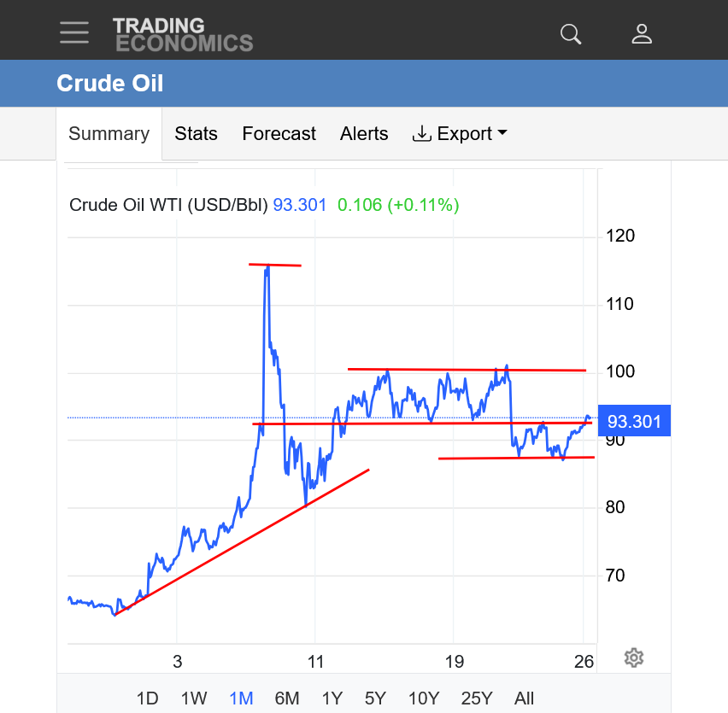Click the Trading Economics logo
The width and height of the screenshot is (728, 713).
point(183,34)
